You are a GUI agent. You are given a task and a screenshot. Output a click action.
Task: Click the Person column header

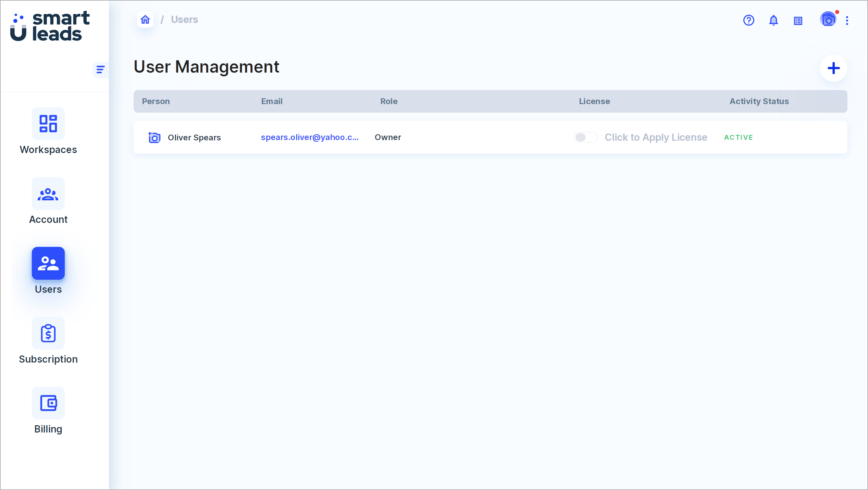156,101
